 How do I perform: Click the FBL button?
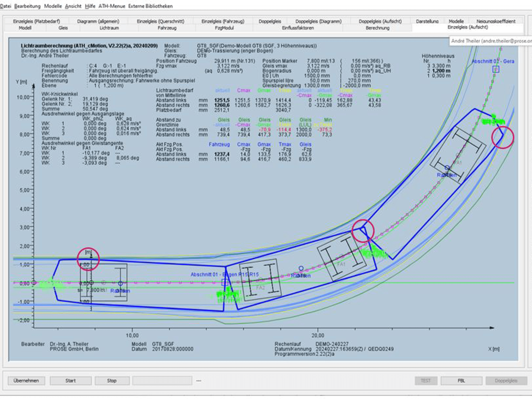pos(461,381)
